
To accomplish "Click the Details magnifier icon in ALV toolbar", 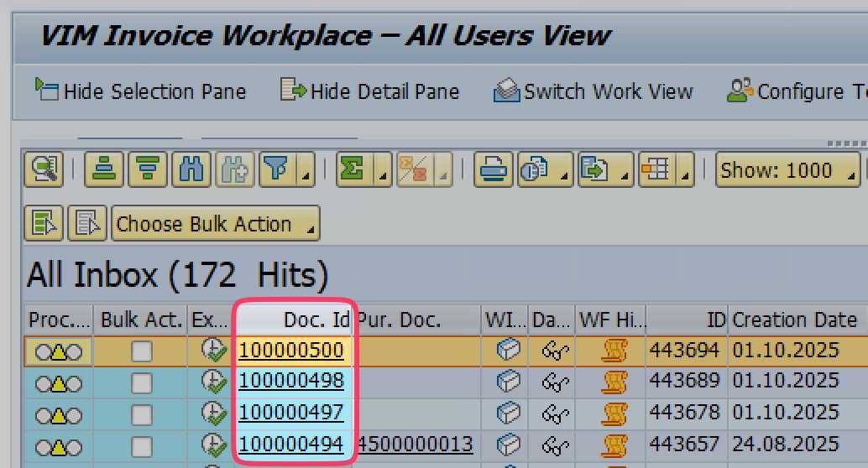I will 42,170.
